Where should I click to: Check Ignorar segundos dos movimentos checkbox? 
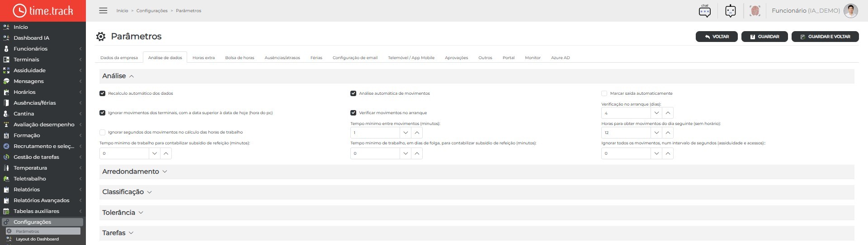coord(102,132)
